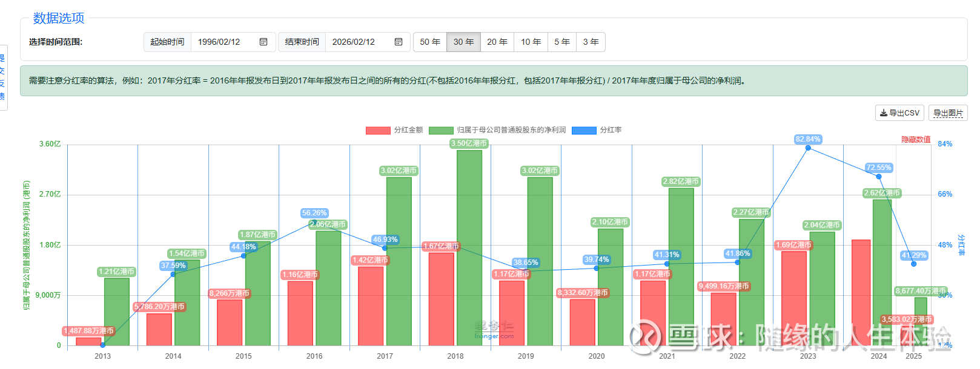Click the 1.16亿港币 dividend label
Viewport: 980px width, 369px height.
click(x=300, y=275)
